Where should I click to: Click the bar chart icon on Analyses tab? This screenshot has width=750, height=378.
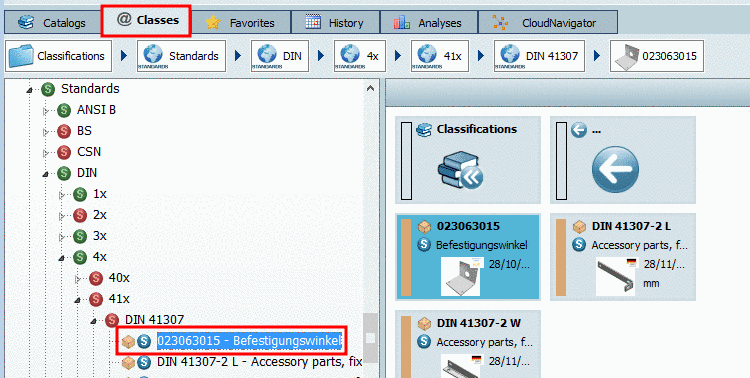tap(402, 22)
